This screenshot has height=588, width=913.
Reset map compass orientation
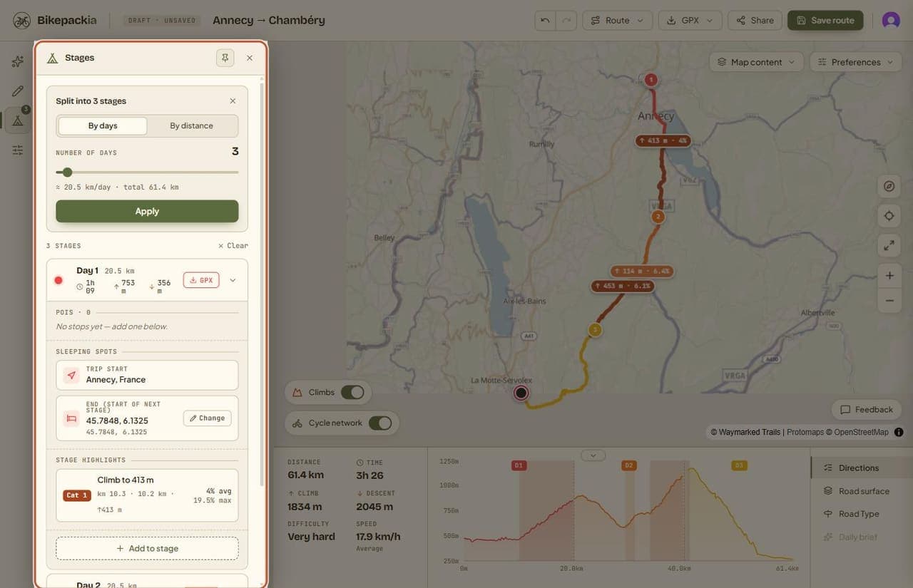[889, 186]
